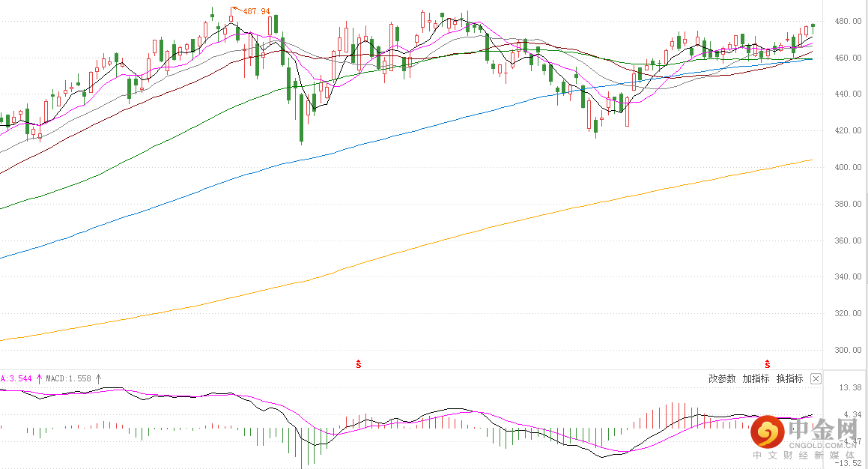Image resolution: width=868 pixels, height=469 pixels.
Task: Click the 300.00 price axis label
Action: (846, 351)
